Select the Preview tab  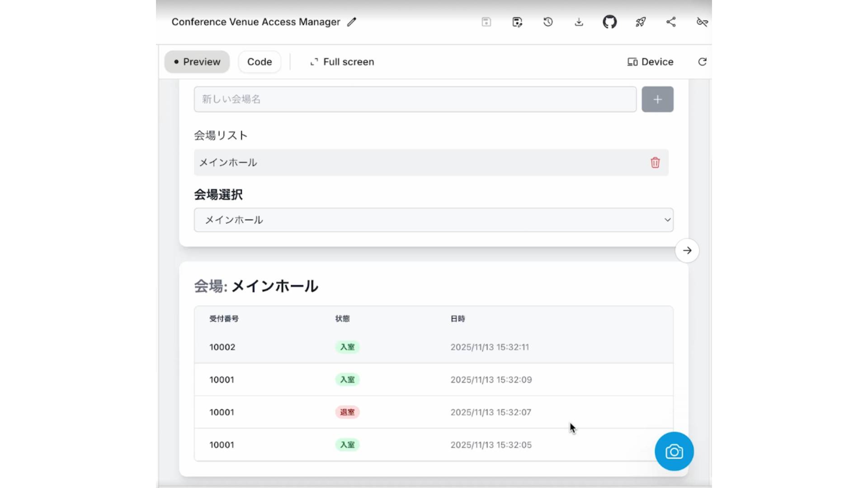pos(197,62)
